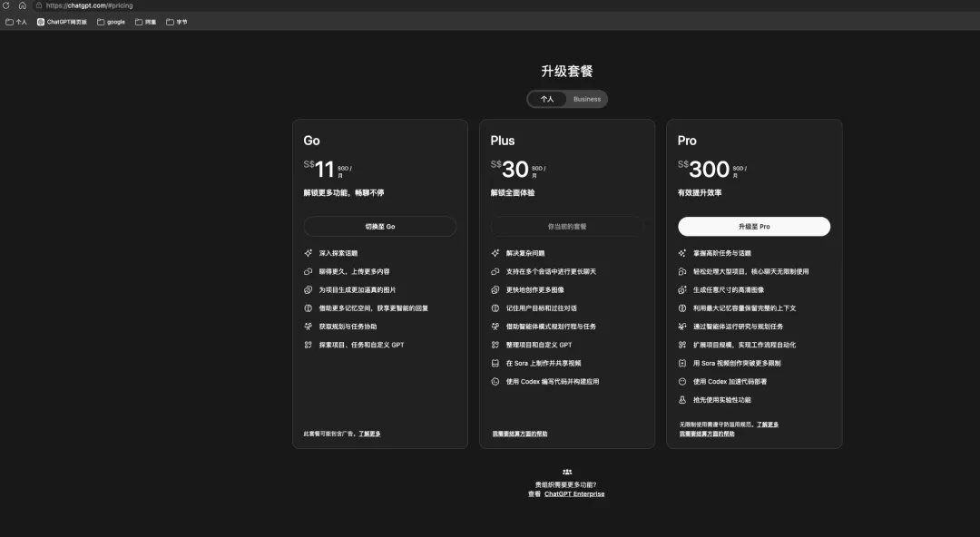The width and height of the screenshot is (980, 537).
Task: Click flask icon beside 抢先使用实验性功能
Action: pyautogui.click(x=681, y=399)
